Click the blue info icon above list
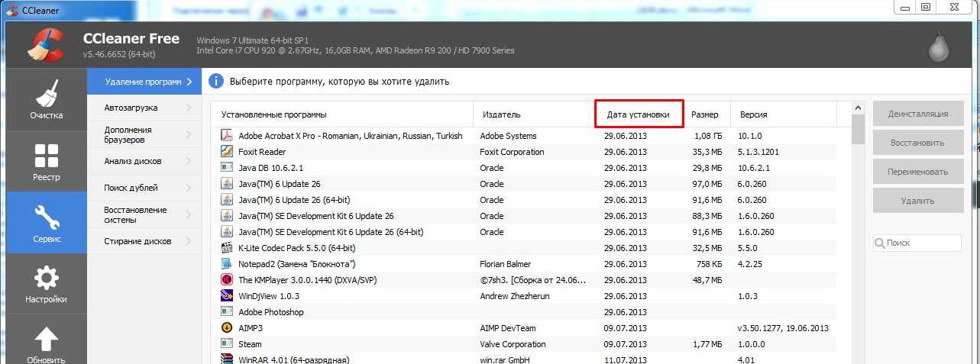Viewport: 980px width, 364px height. coord(216,82)
